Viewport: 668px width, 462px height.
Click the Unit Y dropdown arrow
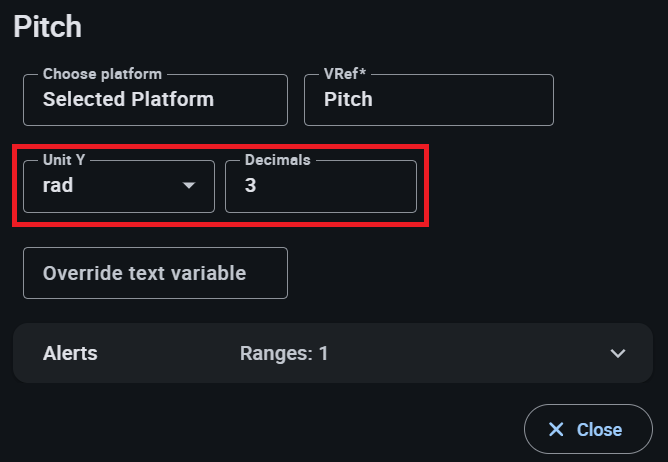click(189, 186)
